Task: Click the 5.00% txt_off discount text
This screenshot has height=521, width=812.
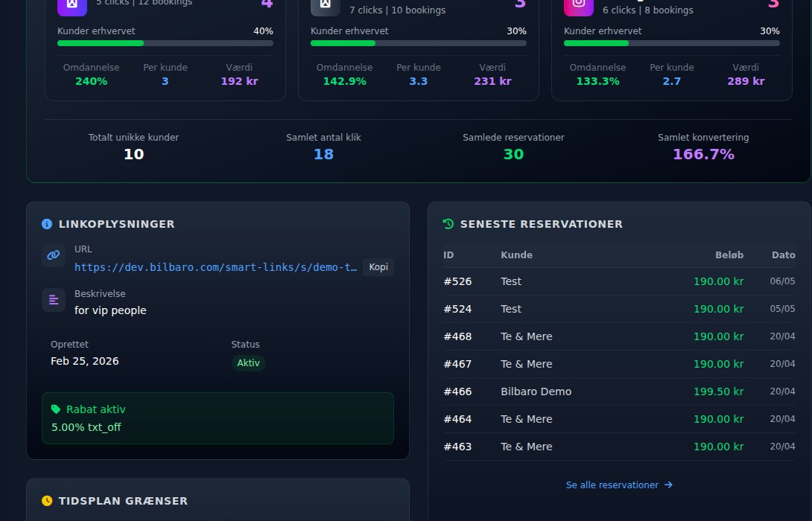Action: 86,427
